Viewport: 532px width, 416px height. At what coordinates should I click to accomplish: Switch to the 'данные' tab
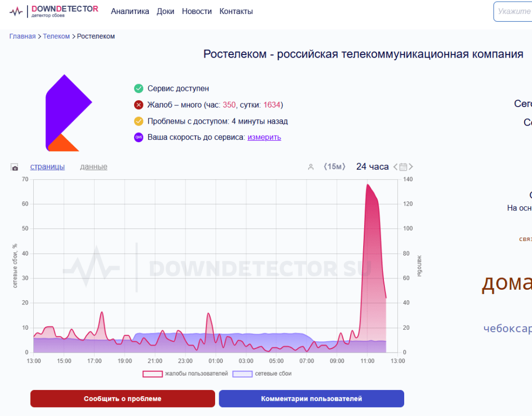point(94,167)
